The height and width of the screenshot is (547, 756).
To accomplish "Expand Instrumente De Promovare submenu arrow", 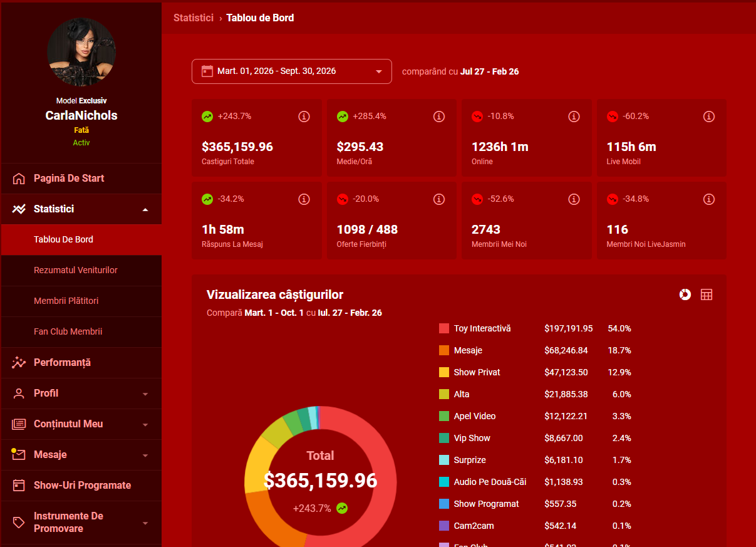I will click(x=145, y=523).
